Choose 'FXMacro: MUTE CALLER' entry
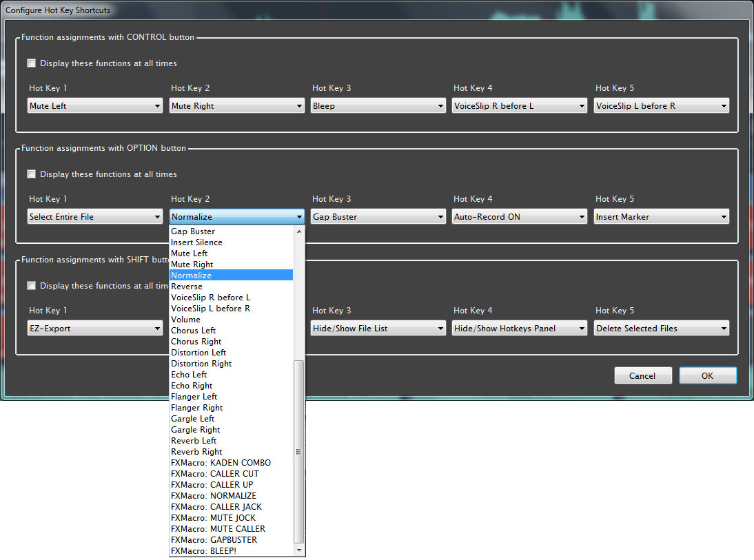The height and width of the screenshot is (560, 754). 232,529
